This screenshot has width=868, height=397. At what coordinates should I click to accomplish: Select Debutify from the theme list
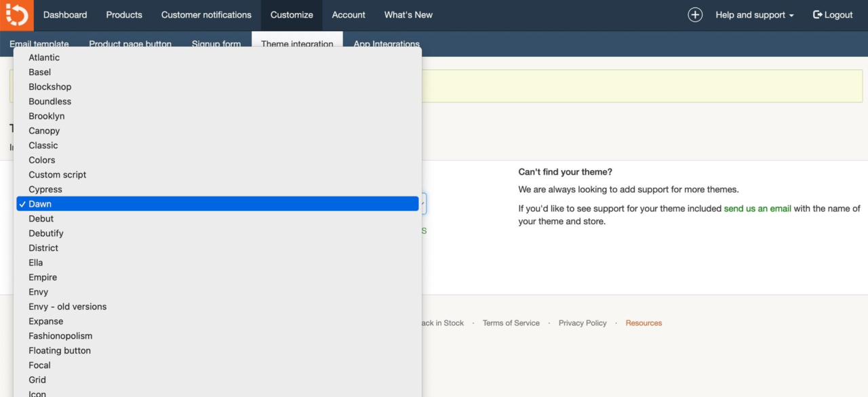click(218, 234)
